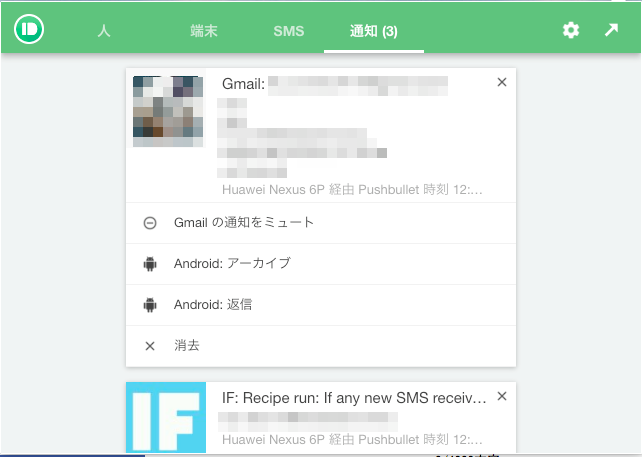642x457 pixels.
Task: Click the Gmail sender avatar thumbnail
Action: pos(168,111)
